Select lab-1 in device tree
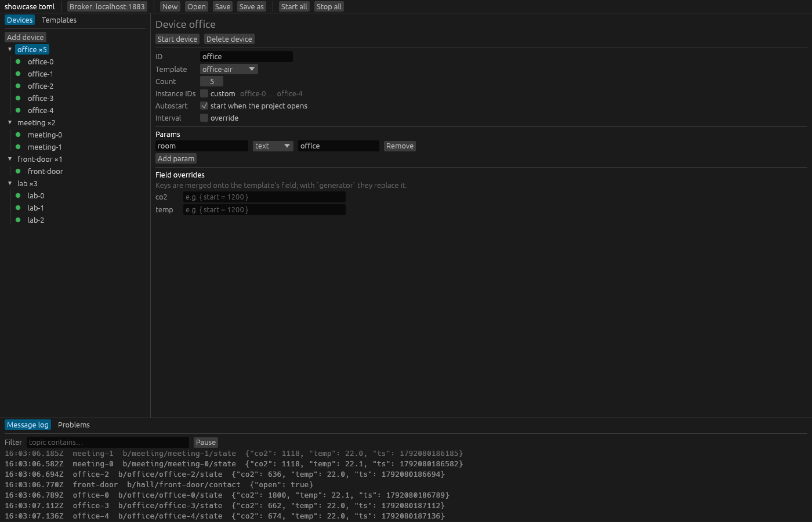 click(36, 208)
